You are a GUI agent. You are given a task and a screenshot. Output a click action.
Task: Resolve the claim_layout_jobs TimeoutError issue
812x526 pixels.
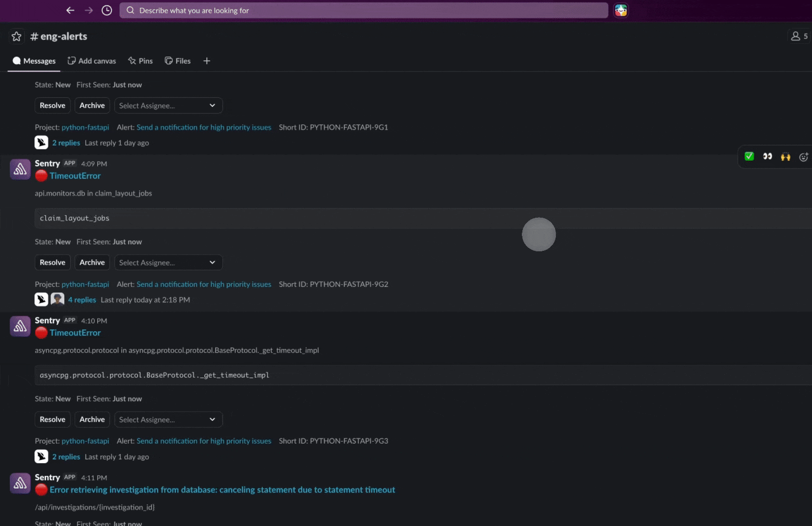[53, 263]
